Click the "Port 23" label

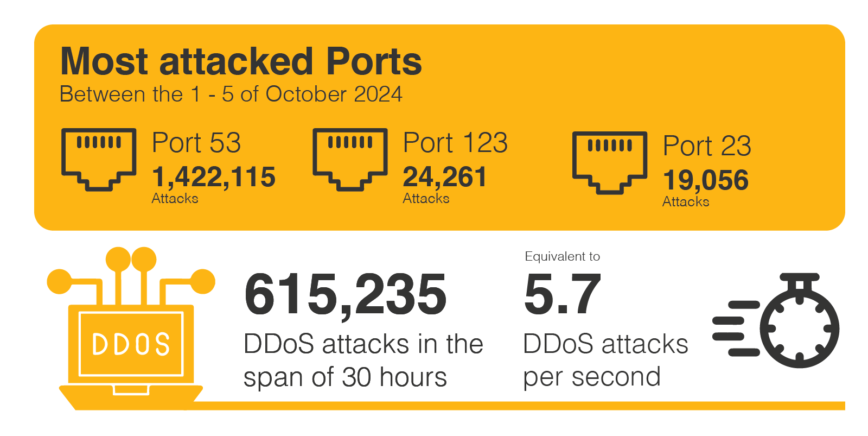coord(707,146)
